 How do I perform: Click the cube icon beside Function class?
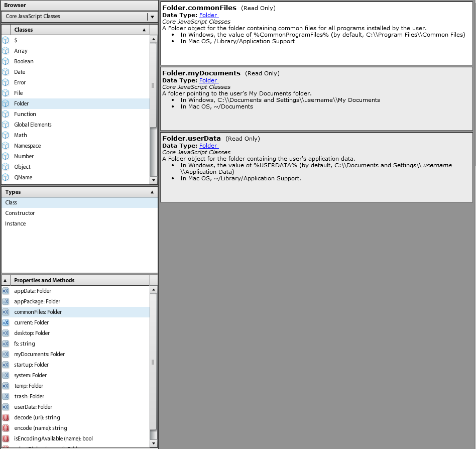point(6,114)
